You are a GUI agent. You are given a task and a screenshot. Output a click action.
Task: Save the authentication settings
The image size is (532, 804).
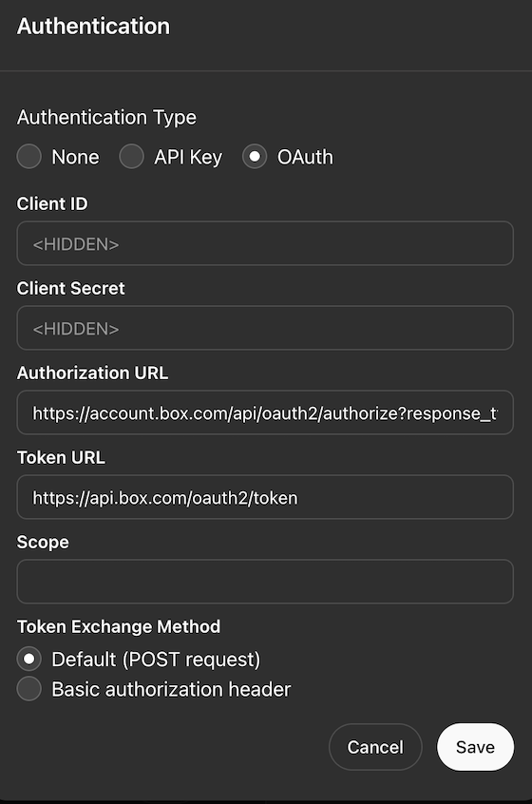pyautogui.click(x=475, y=747)
